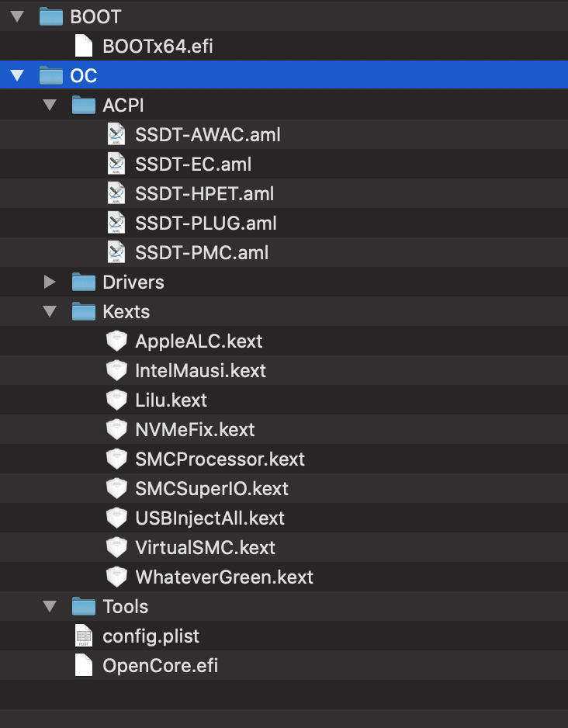Click the BOOTx64.efi file icon
This screenshot has width=568, height=728.
84,46
